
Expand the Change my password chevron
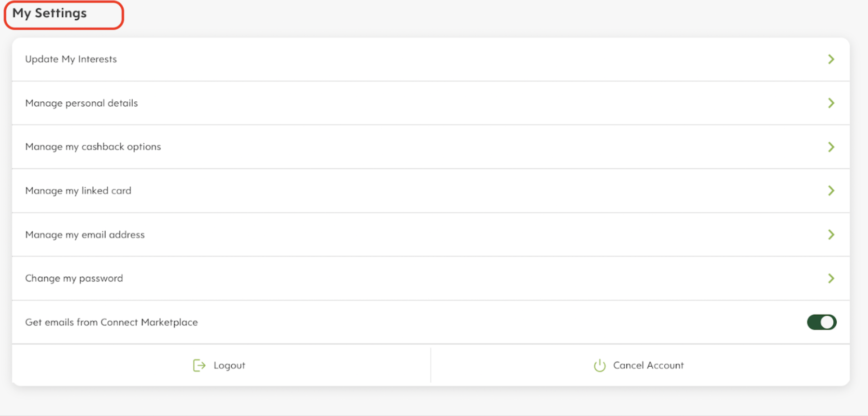[x=831, y=278]
